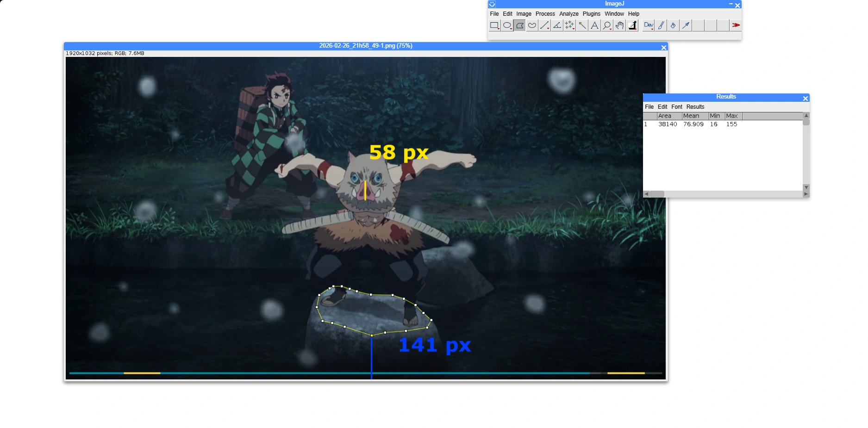Screen dimensions: 868x428
Task: Select the Arrow tool
Action: tap(686, 25)
